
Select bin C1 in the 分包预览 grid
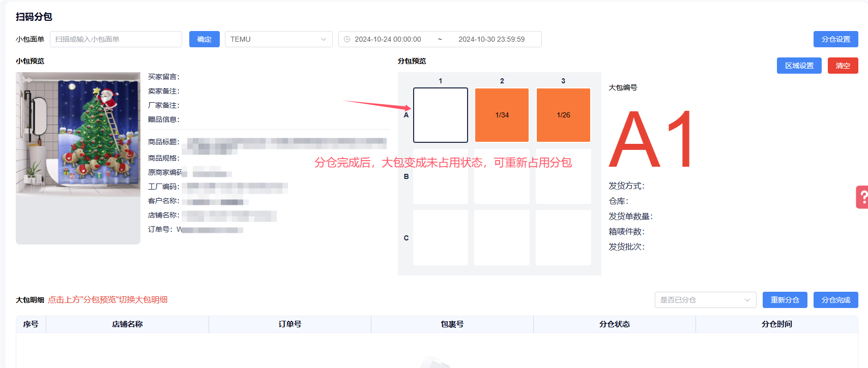[441, 237]
